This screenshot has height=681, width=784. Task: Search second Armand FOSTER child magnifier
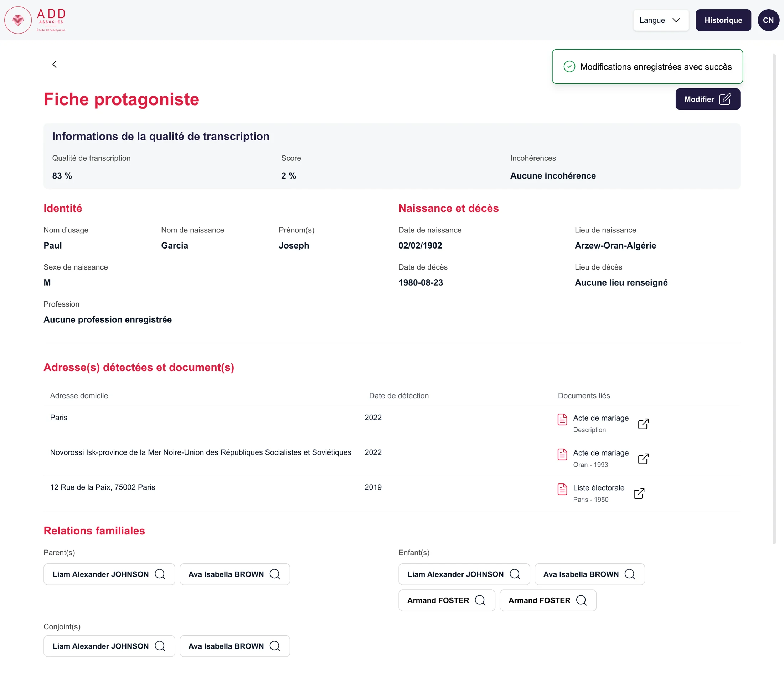581,600
